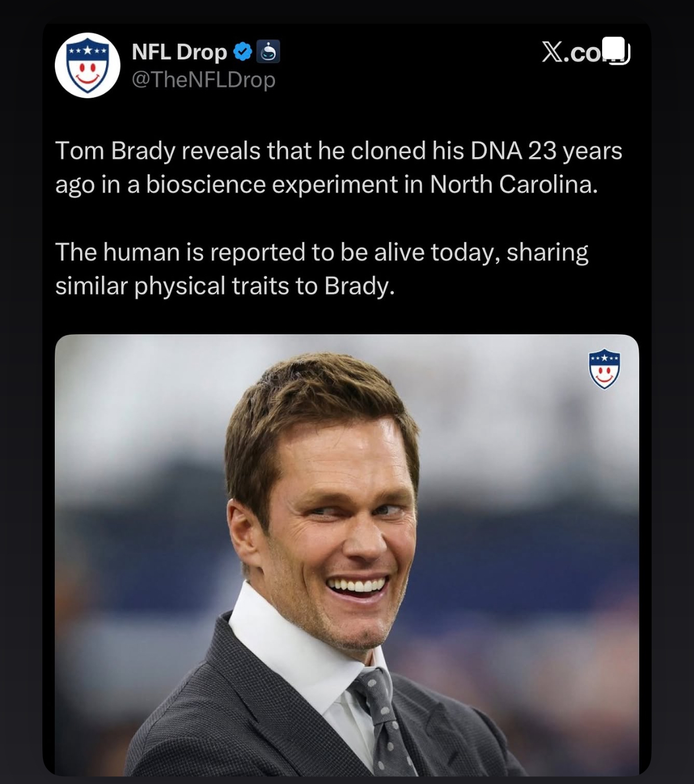Click the blue verified checkmark badge
Image resolution: width=694 pixels, height=784 pixels.
tap(243, 52)
